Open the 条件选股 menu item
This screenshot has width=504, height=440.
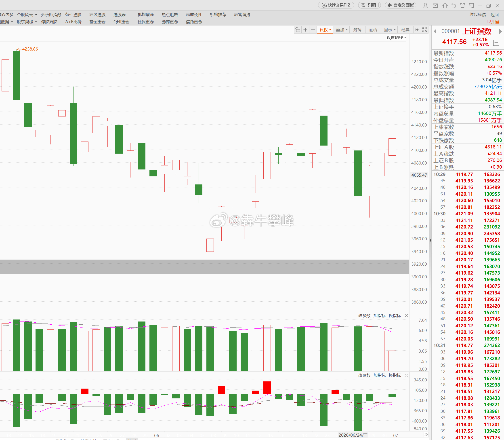pyautogui.click(x=73, y=15)
